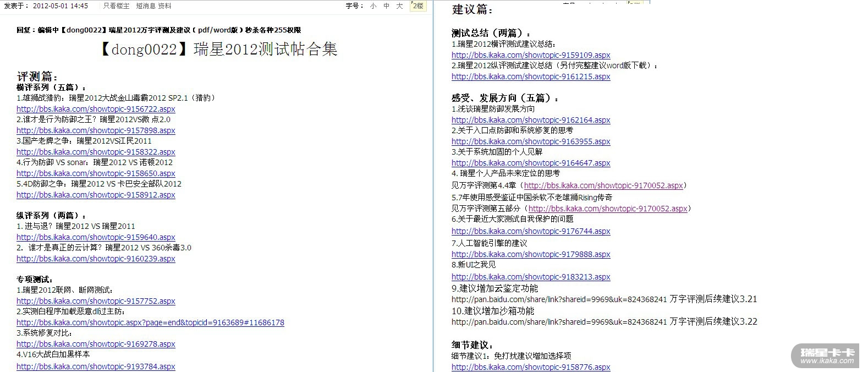Click the pan.baidu.com URL ending 万字评测后续建议3.22
The width and height of the screenshot is (868, 372).
coord(605,321)
